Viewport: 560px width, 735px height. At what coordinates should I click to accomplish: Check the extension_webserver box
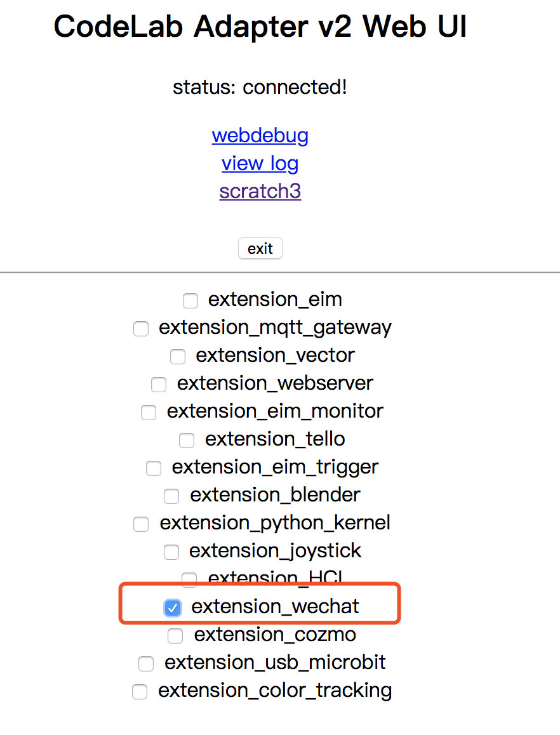point(159,384)
